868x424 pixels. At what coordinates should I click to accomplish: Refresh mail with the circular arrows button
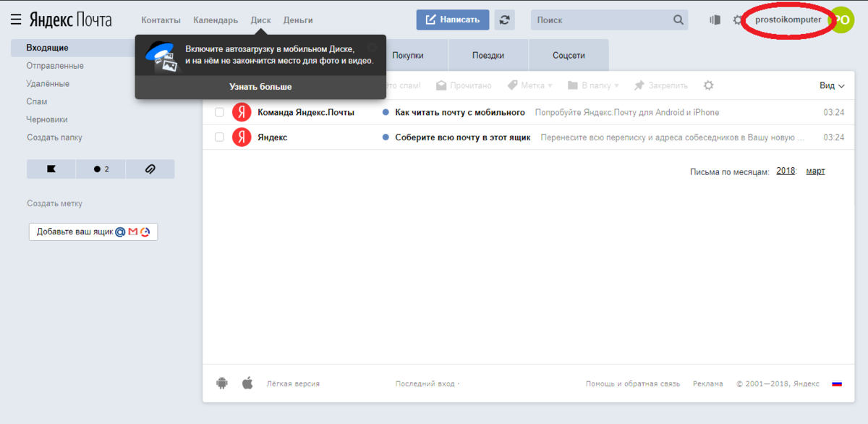coord(505,20)
